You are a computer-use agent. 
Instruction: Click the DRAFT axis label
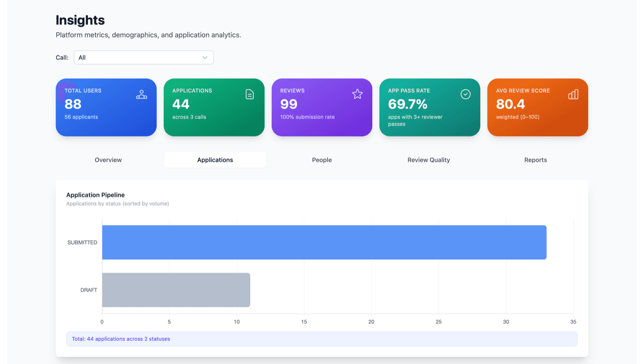89,290
